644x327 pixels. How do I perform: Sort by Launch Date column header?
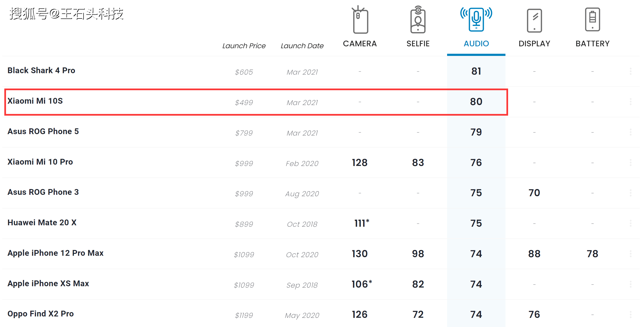pyautogui.click(x=302, y=46)
